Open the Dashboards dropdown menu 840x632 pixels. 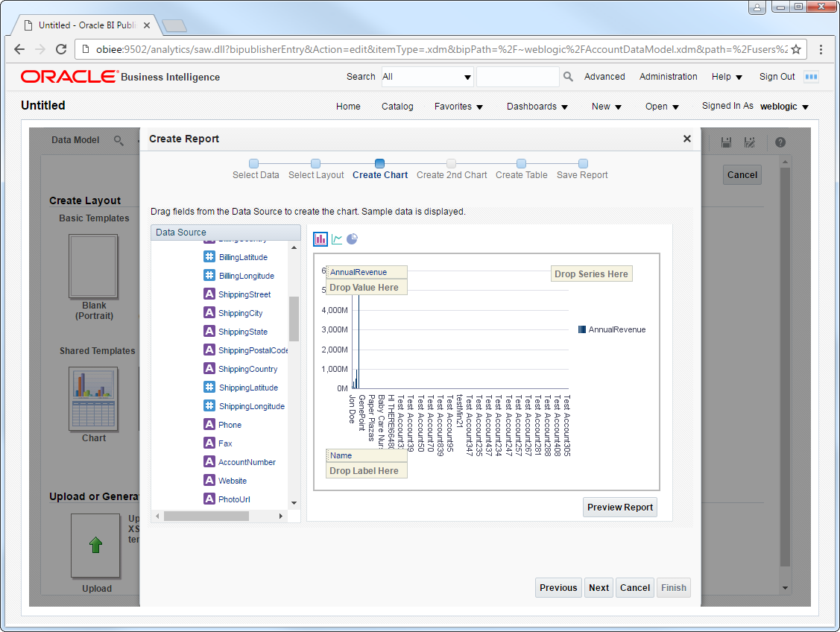(x=537, y=107)
